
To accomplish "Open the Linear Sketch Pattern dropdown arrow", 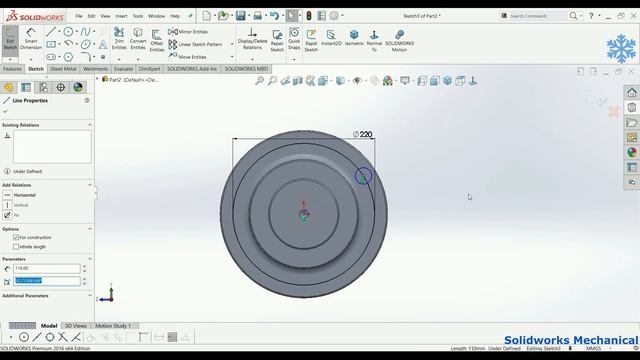I will pos(232,44).
